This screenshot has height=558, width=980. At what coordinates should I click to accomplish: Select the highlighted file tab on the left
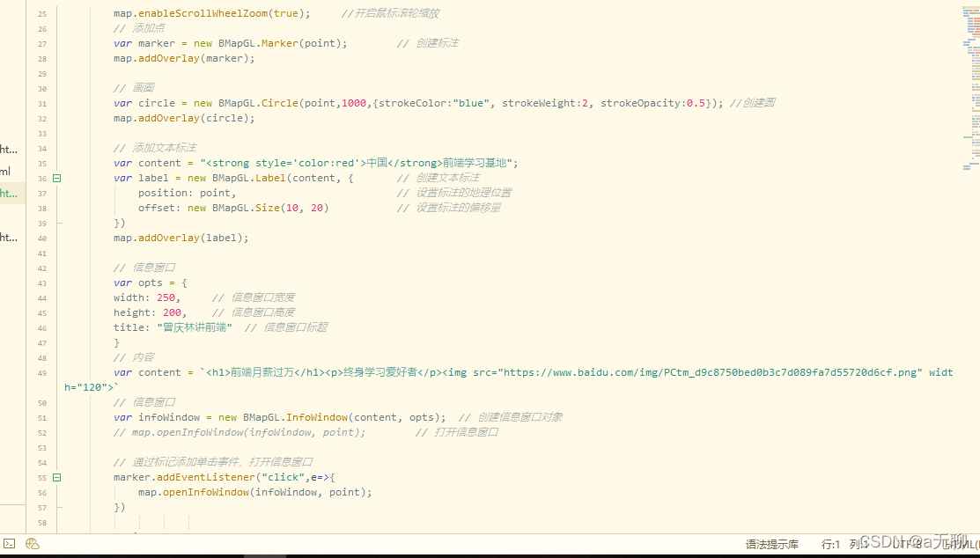[x=7, y=192]
